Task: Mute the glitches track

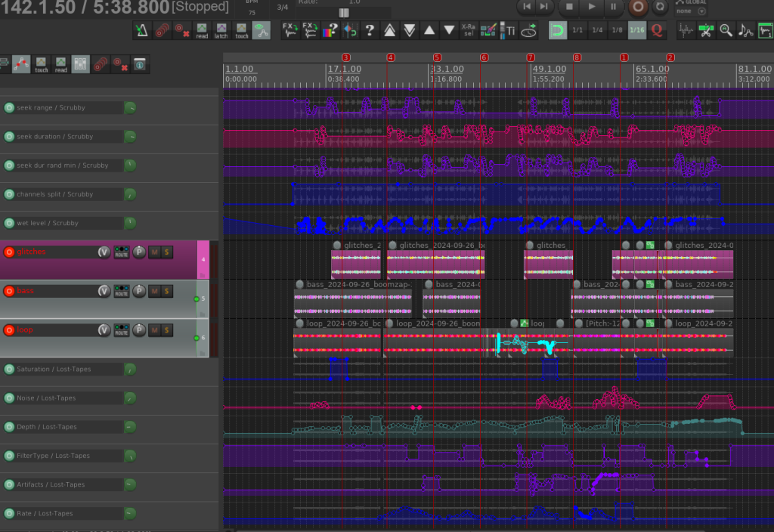Action: click(x=153, y=252)
